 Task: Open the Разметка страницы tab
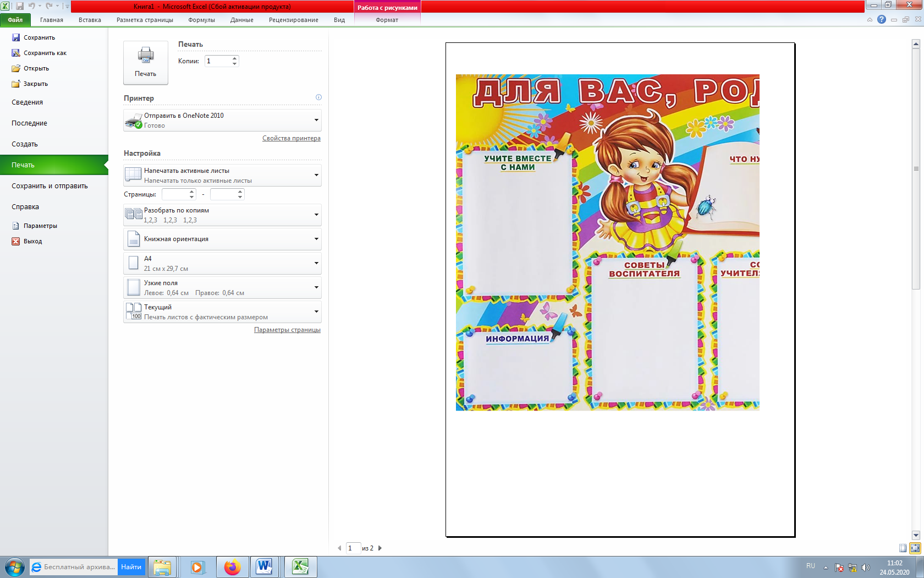(x=145, y=20)
